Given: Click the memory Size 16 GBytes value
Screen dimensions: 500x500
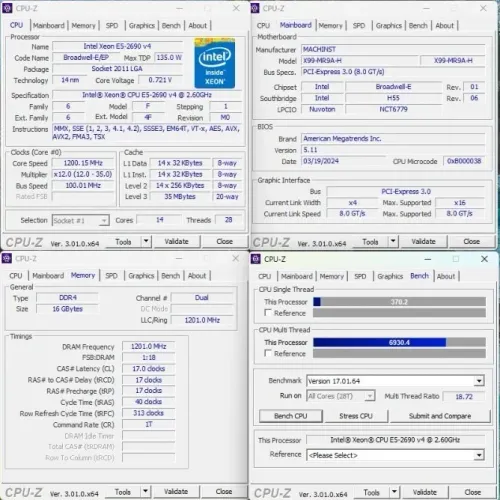Looking at the screenshot, I should coord(67,309).
